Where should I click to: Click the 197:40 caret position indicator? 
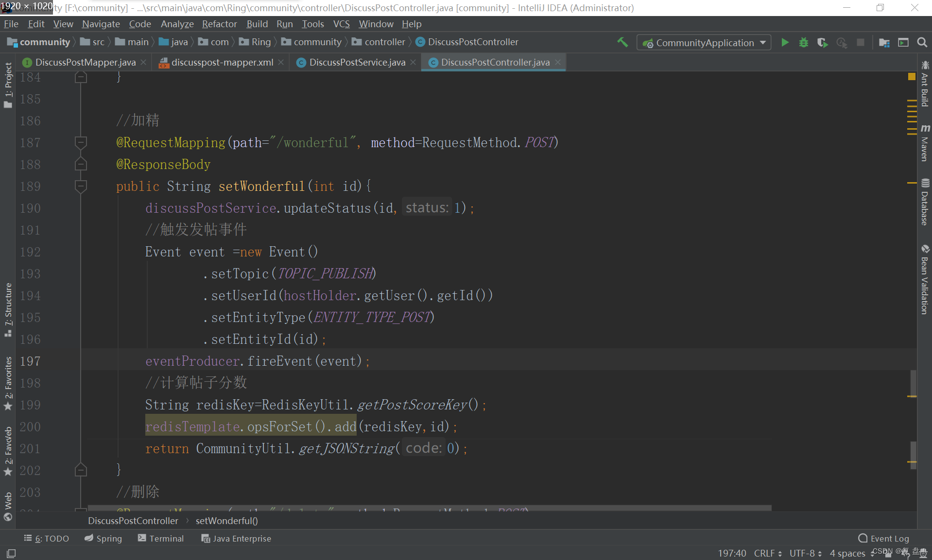click(x=732, y=553)
